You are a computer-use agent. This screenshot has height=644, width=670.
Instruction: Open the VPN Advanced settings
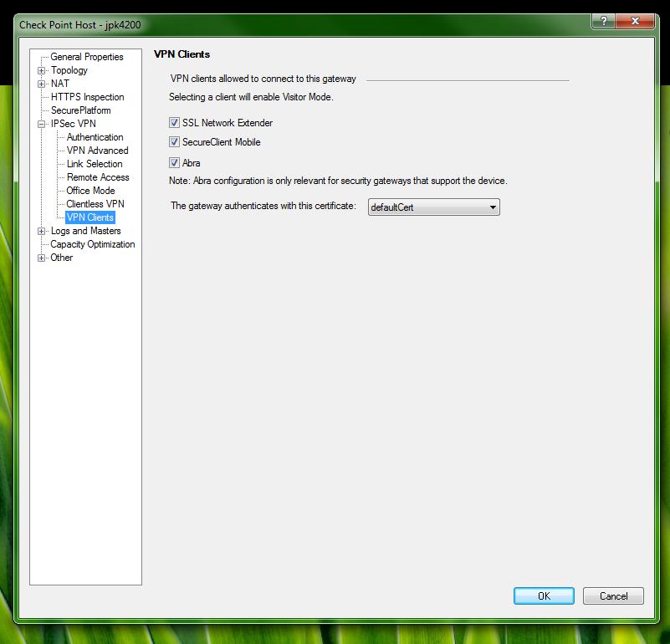(x=97, y=151)
